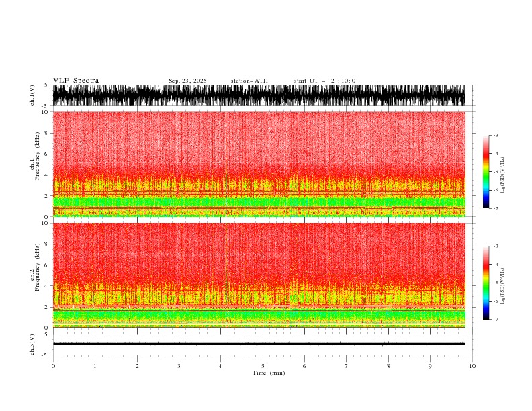Click the 'Time (min)' axis label
532x411 pixels.
point(269,373)
